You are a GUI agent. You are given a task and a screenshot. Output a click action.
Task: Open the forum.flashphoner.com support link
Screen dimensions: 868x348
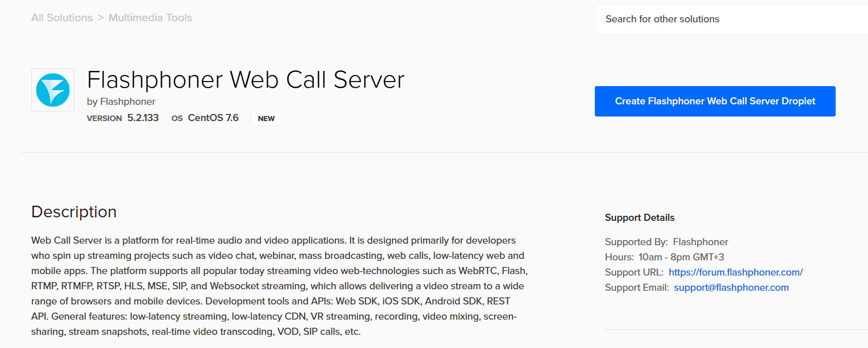tap(735, 273)
